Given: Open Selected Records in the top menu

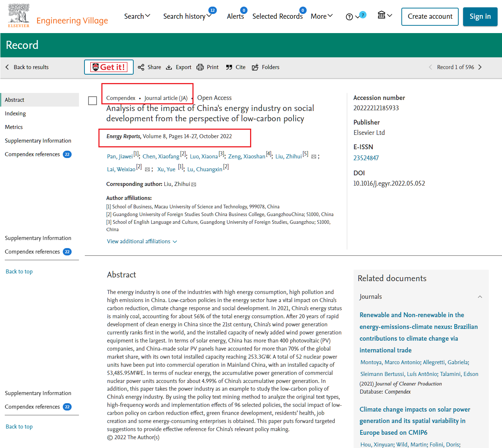Looking at the screenshot, I should (278, 16).
